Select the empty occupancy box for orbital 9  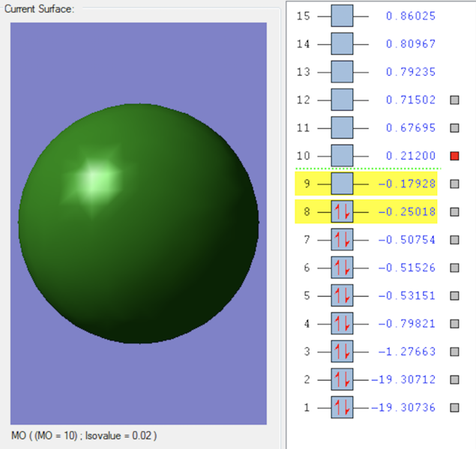point(342,184)
